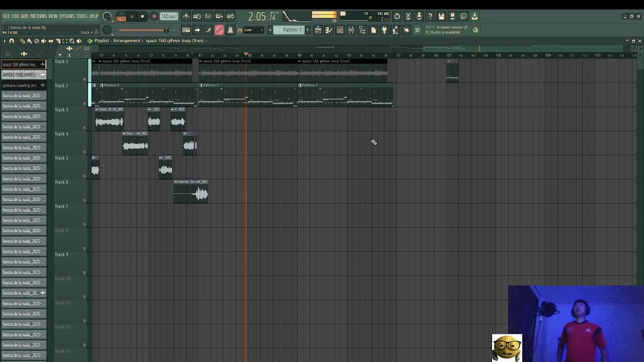
Task: Save project with floppy disk icon
Action: pos(441,16)
